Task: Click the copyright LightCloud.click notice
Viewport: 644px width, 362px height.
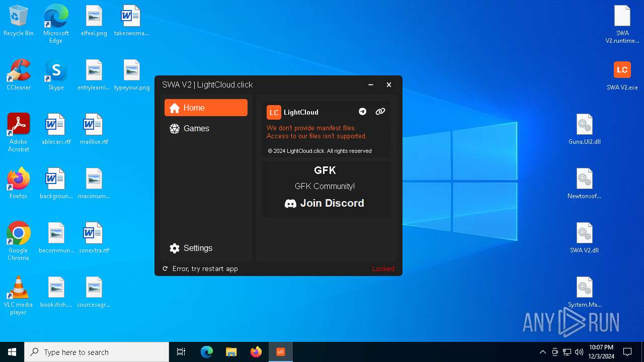Action: coord(319,151)
